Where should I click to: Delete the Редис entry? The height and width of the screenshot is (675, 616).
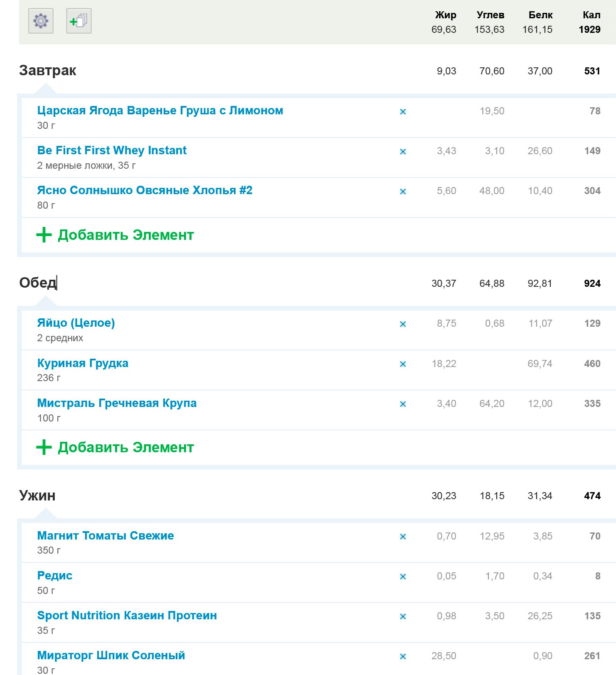point(402,576)
